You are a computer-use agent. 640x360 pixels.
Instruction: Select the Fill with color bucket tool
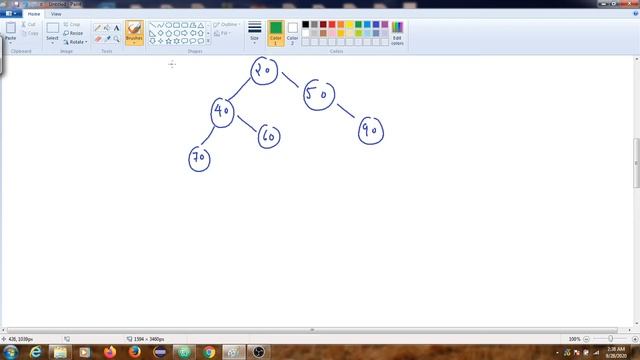[107, 28]
